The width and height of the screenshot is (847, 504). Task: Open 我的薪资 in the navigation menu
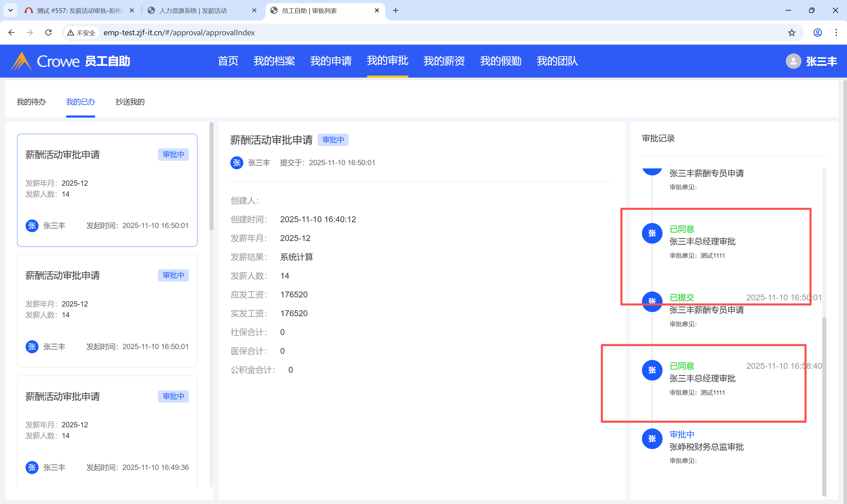coord(444,61)
